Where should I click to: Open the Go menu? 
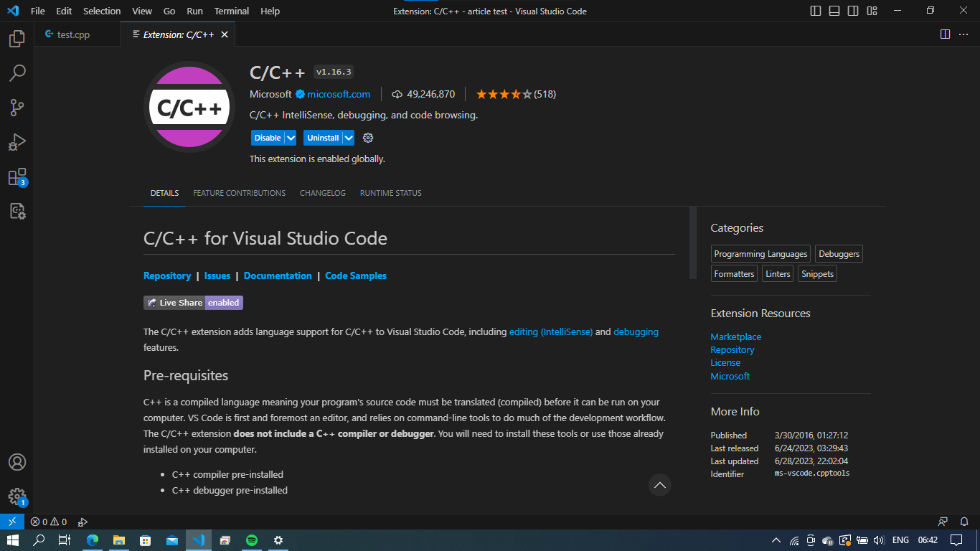[x=169, y=11]
